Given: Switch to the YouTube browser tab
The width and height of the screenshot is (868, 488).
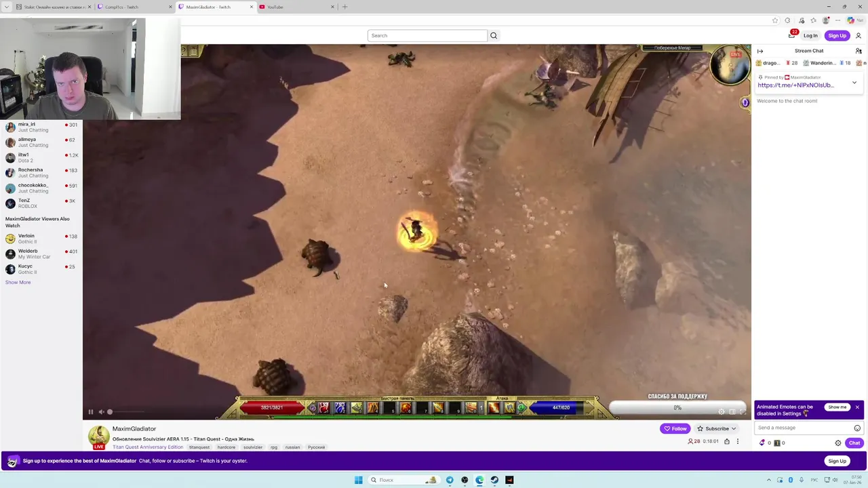Looking at the screenshot, I should coord(296,7).
